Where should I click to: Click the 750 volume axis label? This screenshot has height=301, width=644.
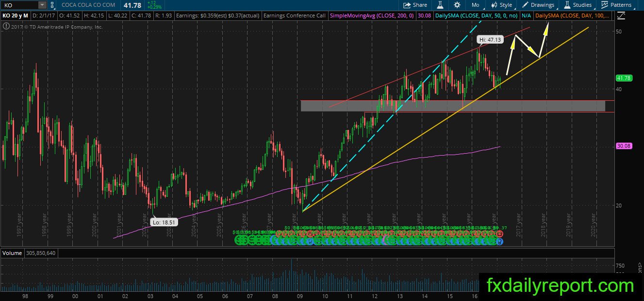(621, 266)
